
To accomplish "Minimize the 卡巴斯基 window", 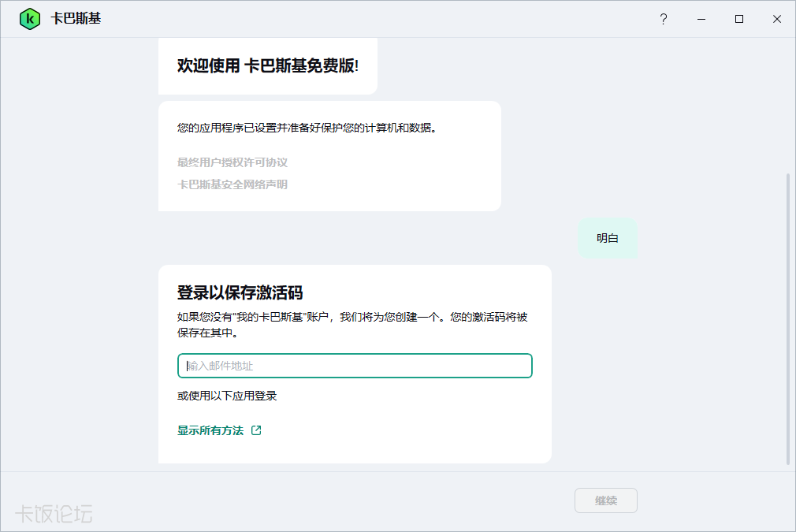I will 701,19.
